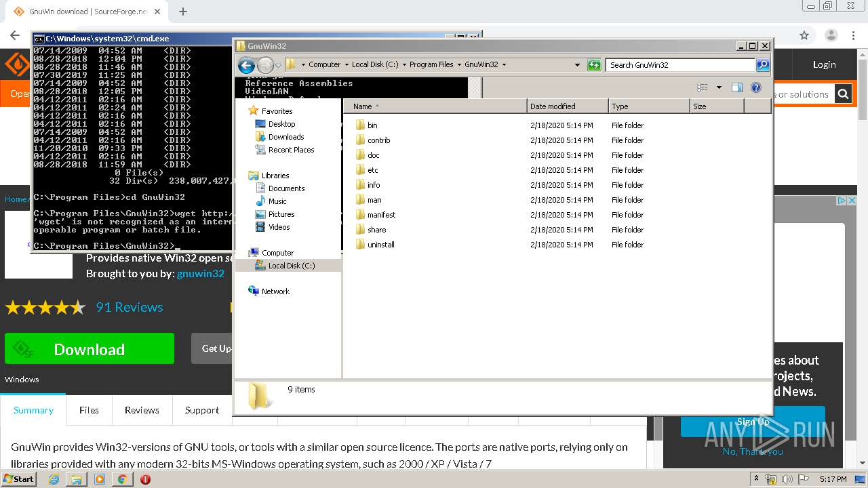Change the view using the view icon
868x488 pixels.
tap(703, 87)
